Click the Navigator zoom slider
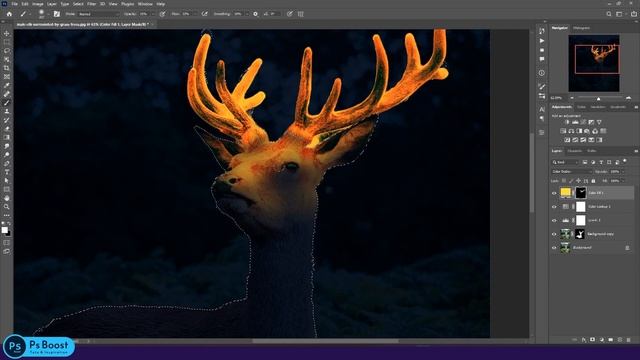Screen dimensions: 640x360 (599, 98)
